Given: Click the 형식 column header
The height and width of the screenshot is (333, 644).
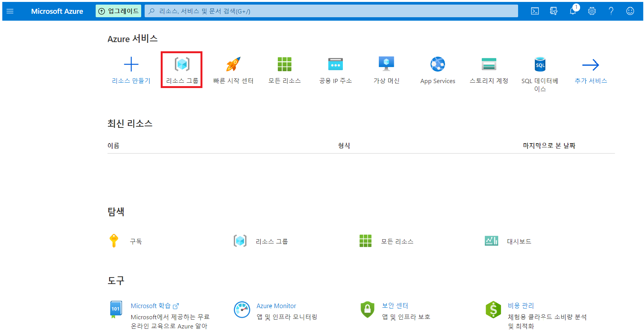Looking at the screenshot, I should tap(344, 145).
